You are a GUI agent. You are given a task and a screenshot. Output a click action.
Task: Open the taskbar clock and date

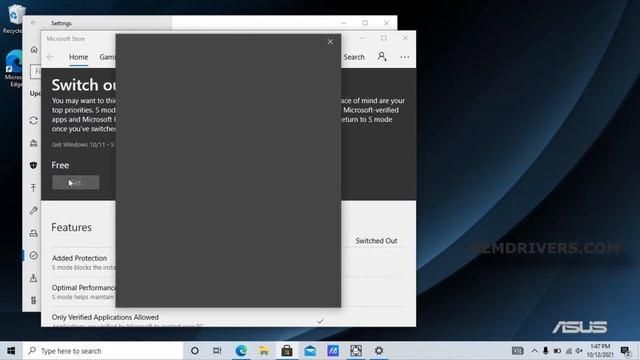pos(600,351)
